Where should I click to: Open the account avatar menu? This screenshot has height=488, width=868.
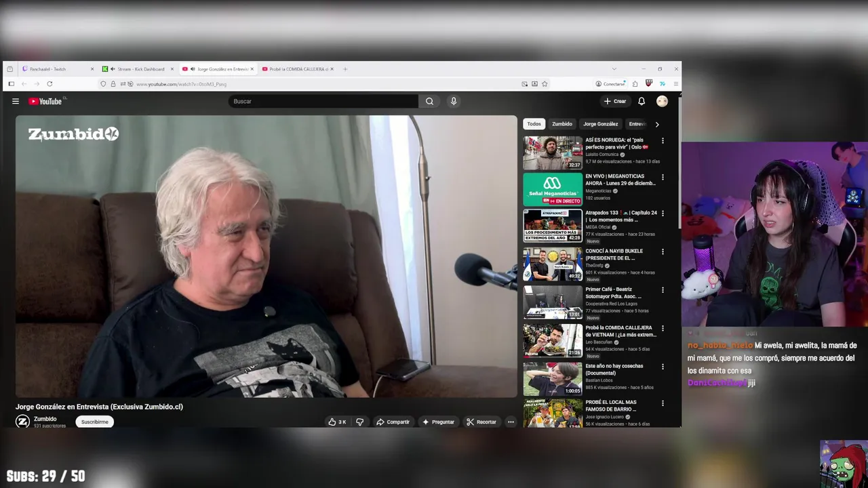(662, 101)
